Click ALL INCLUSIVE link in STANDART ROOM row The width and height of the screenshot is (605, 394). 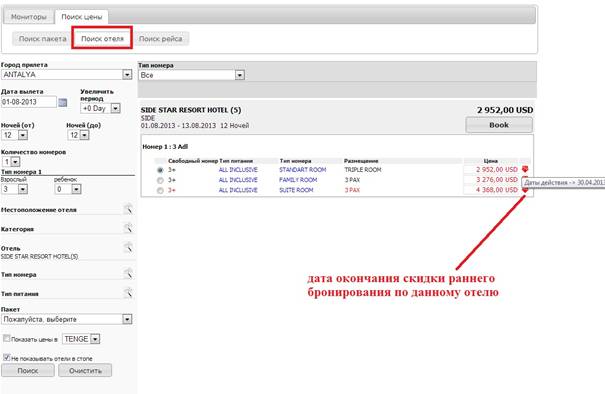(x=238, y=170)
